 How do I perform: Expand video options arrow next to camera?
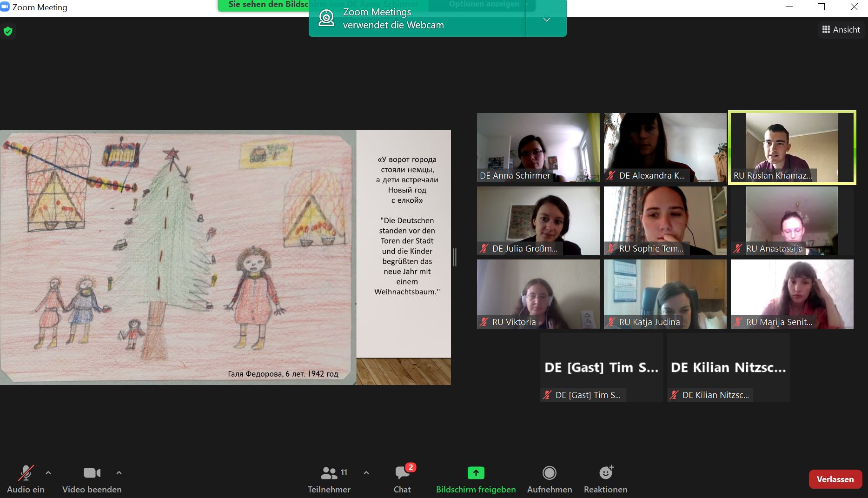point(119,473)
